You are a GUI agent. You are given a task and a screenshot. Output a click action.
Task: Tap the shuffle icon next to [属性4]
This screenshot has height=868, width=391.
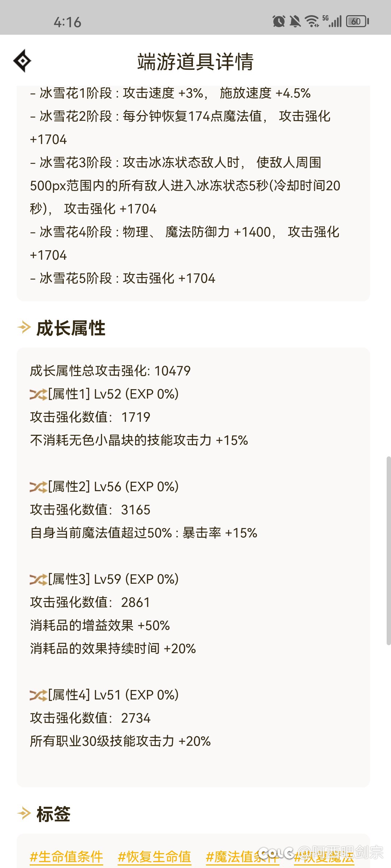(x=37, y=695)
